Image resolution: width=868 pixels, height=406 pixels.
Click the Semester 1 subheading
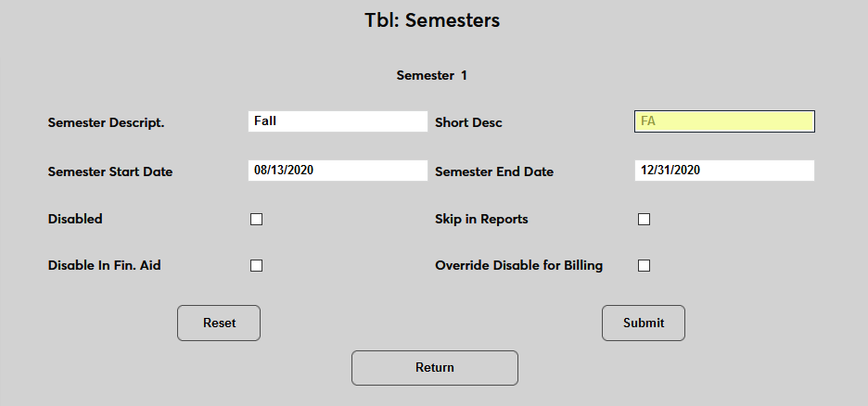tap(432, 75)
